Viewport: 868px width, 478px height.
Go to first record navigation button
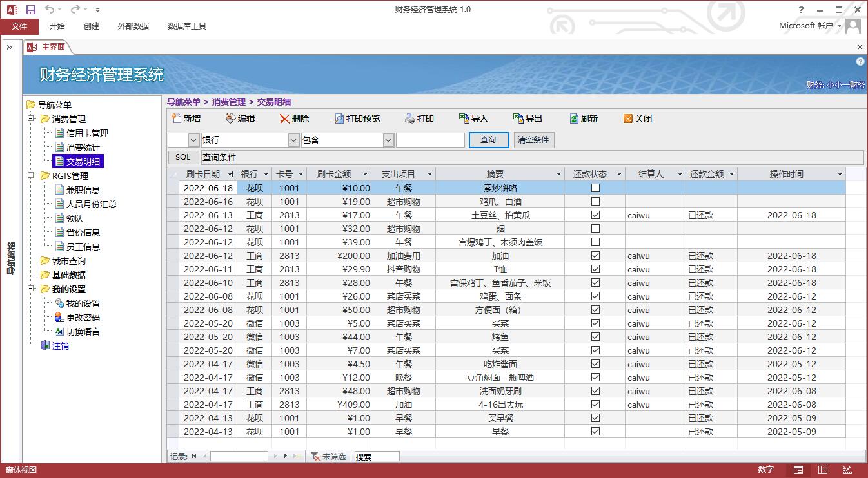pos(194,456)
